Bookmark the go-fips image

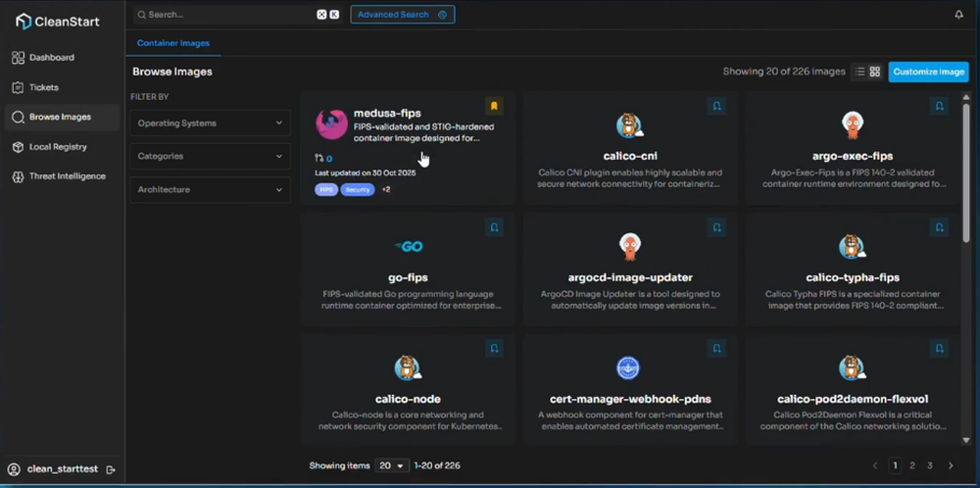(x=494, y=227)
